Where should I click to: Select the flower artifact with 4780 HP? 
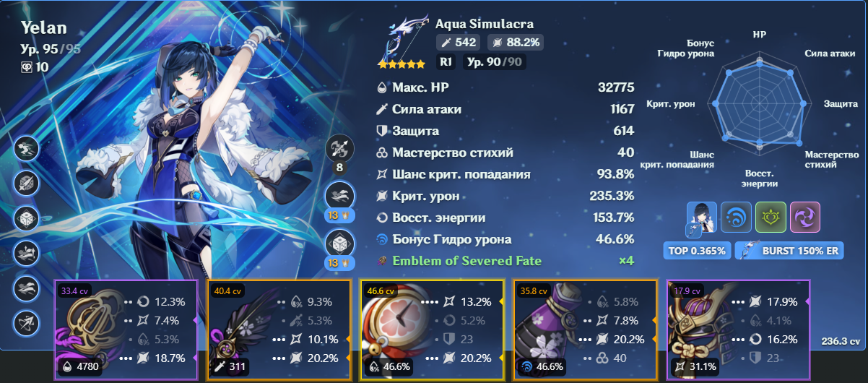[126, 330]
